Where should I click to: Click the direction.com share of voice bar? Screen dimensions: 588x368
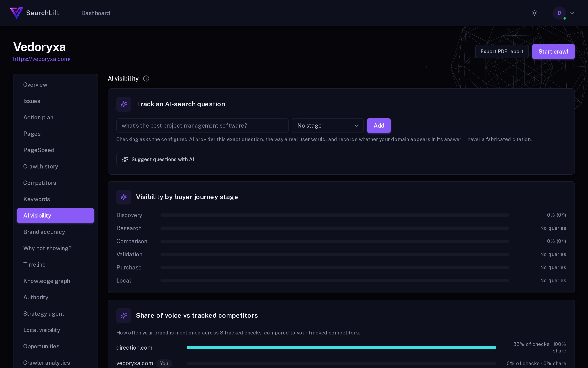[x=341, y=348]
